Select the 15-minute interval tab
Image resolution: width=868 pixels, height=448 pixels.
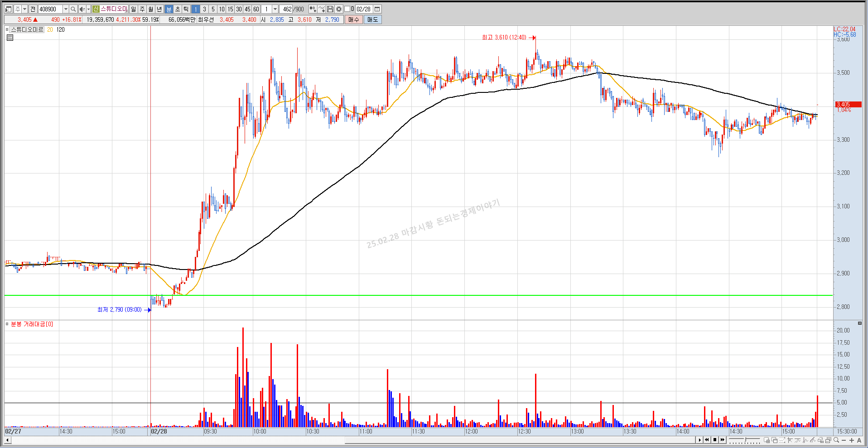click(x=230, y=9)
